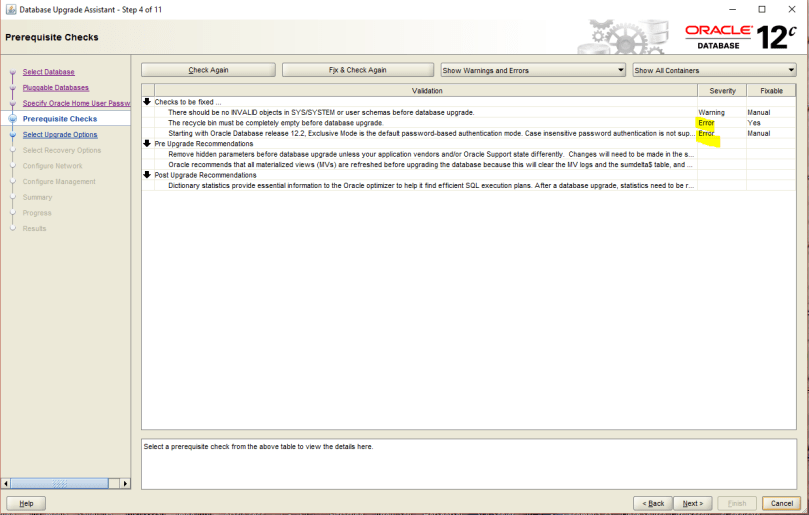The height and width of the screenshot is (515, 809).
Task: Collapse the Post Upgrade Recommendations group
Action: point(147,175)
